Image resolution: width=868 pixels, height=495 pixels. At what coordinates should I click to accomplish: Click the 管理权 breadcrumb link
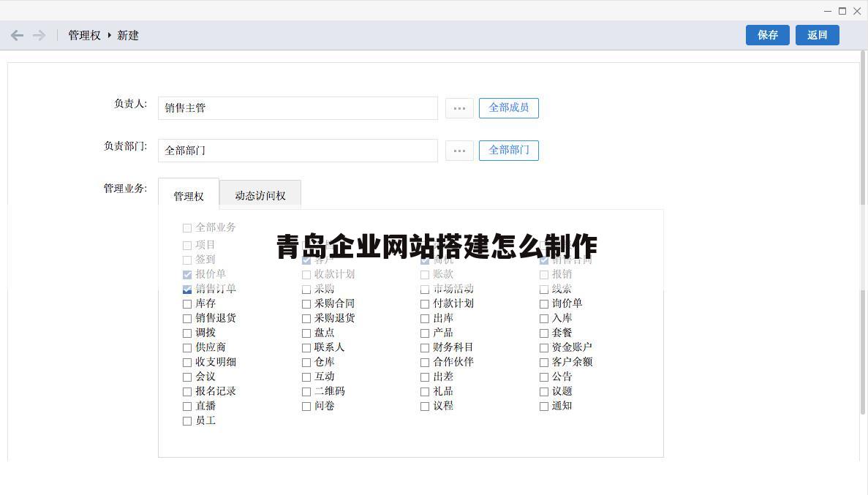(84, 34)
